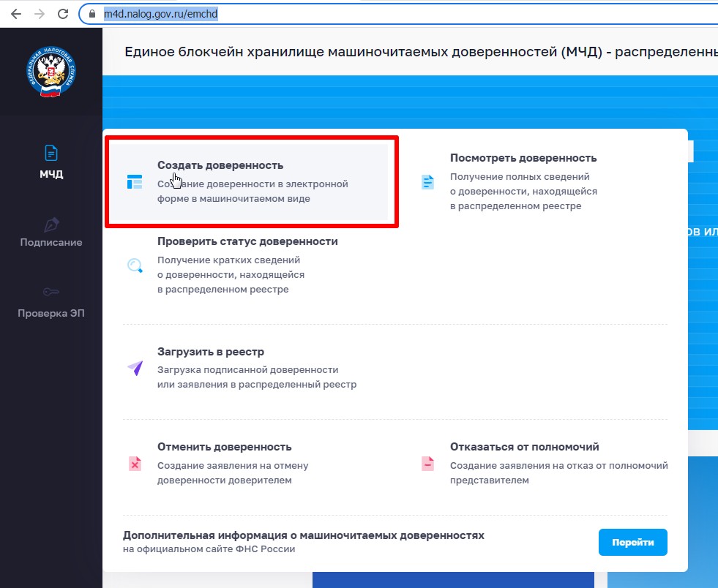Open the Проверка ЭП key icon section

[51, 292]
